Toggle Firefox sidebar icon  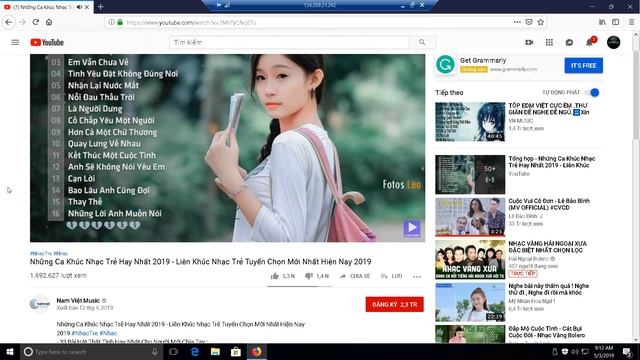click(x=616, y=22)
